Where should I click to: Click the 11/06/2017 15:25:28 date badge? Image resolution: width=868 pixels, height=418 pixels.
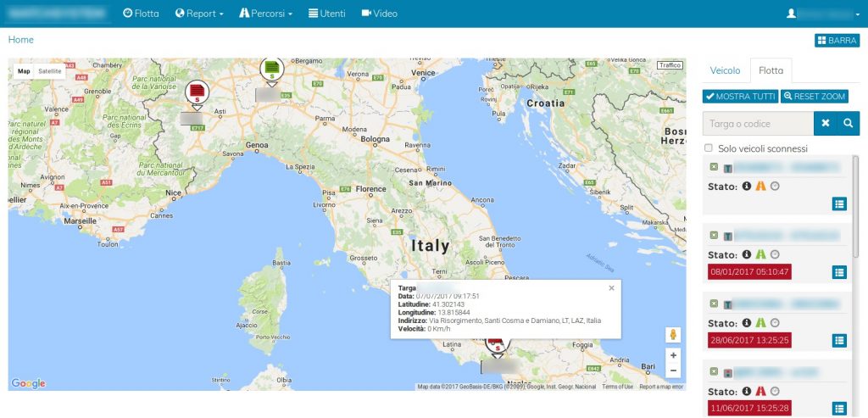pos(749,408)
